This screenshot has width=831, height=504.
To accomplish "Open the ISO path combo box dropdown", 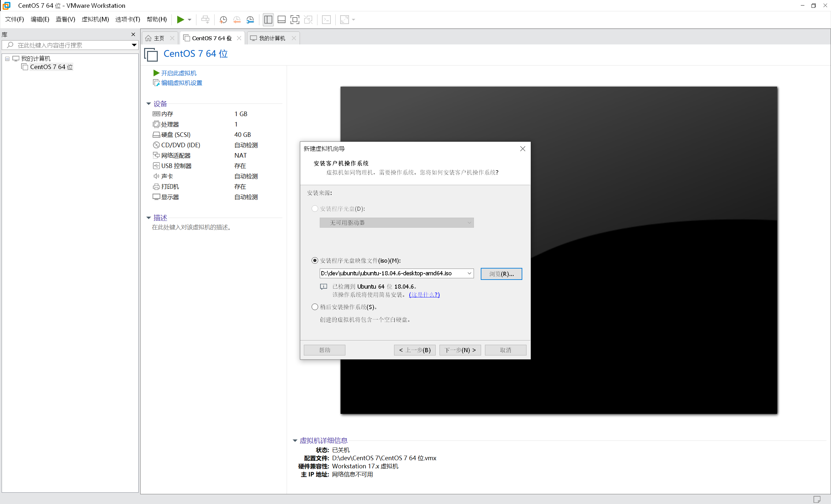I will 469,273.
